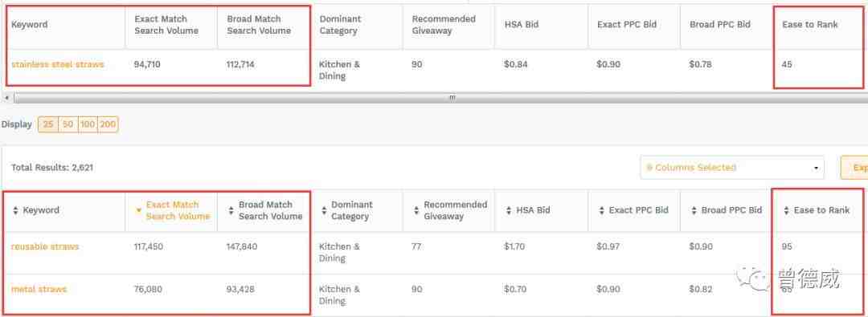Sort table by Keyword column arrows
868x317 pixels.
point(15,211)
